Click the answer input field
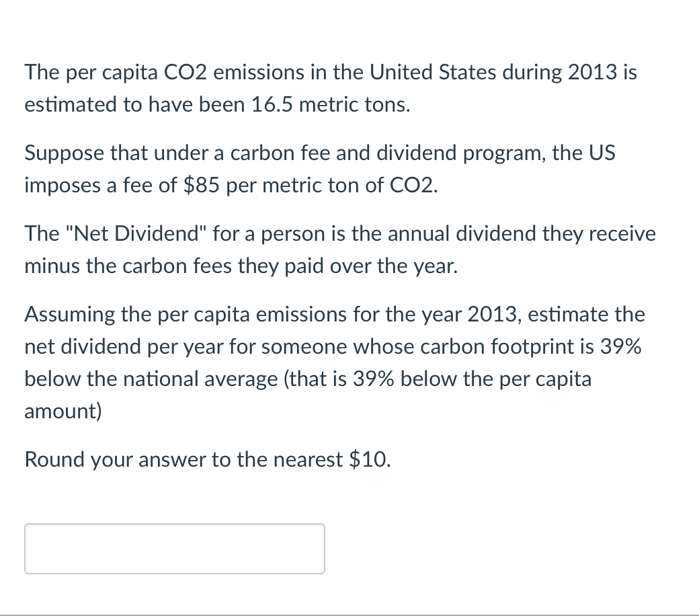Image resolution: width=699 pixels, height=616 pixels. pyautogui.click(x=175, y=549)
